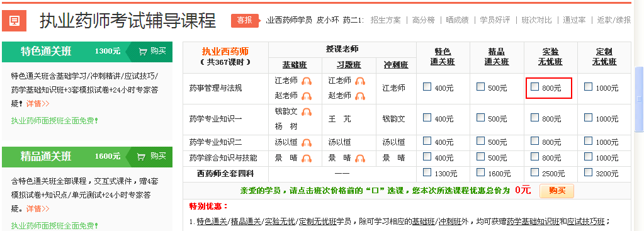Click the orange course icon beside page title
644x231 pixels.
tap(14, 21)
